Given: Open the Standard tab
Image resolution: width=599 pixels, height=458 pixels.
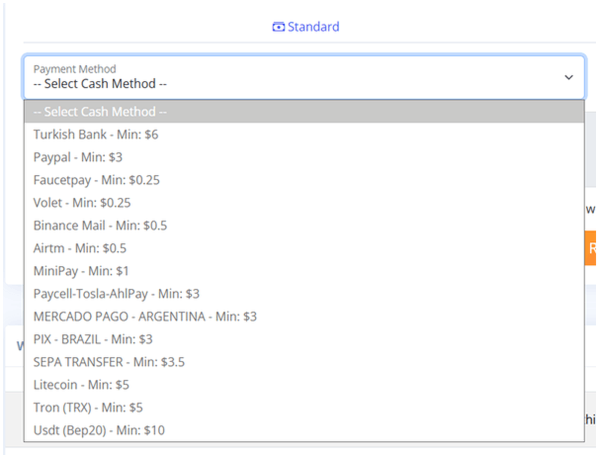Looking at the screenshot, I should tap(306, 27).
